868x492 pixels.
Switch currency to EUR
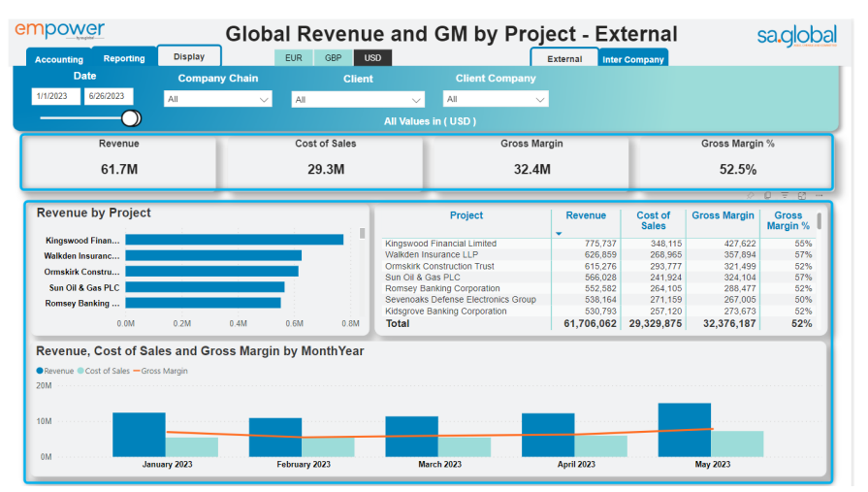(x=294, y=57)
